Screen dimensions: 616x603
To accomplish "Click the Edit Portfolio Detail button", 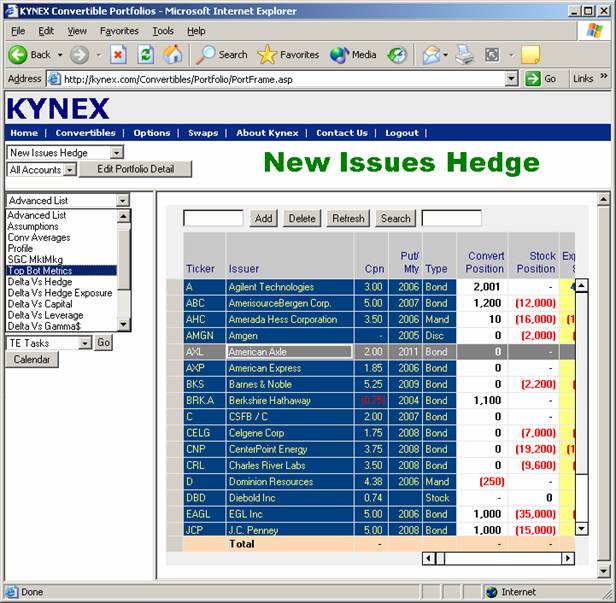I will [136, 169].
